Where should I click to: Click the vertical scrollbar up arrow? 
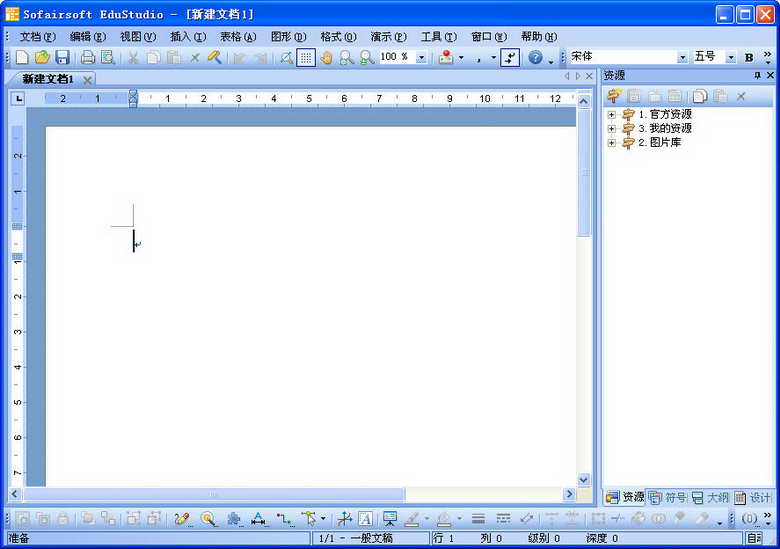click(x=584, y=101)
